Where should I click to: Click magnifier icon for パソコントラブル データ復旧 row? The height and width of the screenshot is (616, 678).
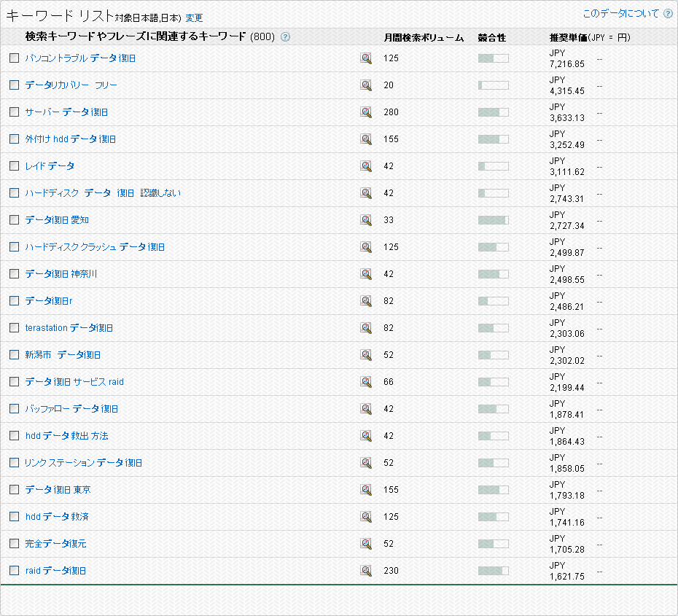click(x=366, y=58)
